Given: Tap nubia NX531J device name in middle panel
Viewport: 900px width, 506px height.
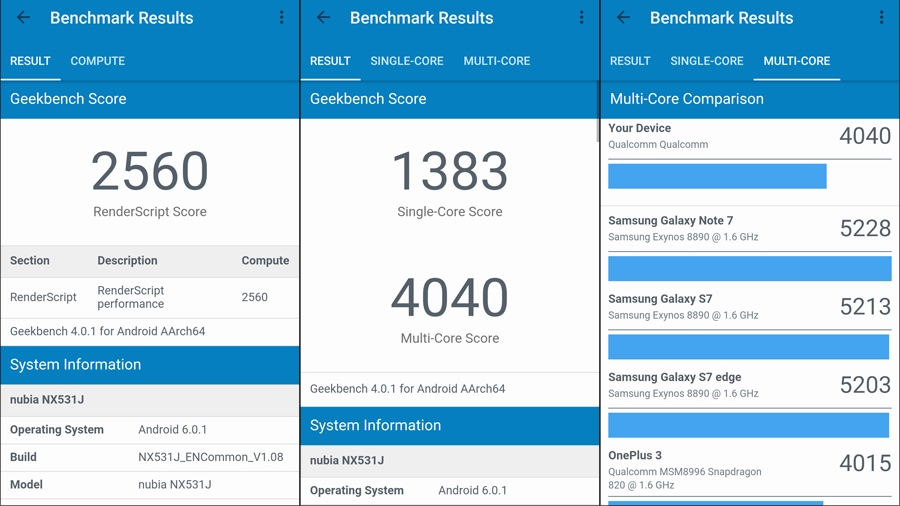Looking at the screenshot, I should 347,460.
